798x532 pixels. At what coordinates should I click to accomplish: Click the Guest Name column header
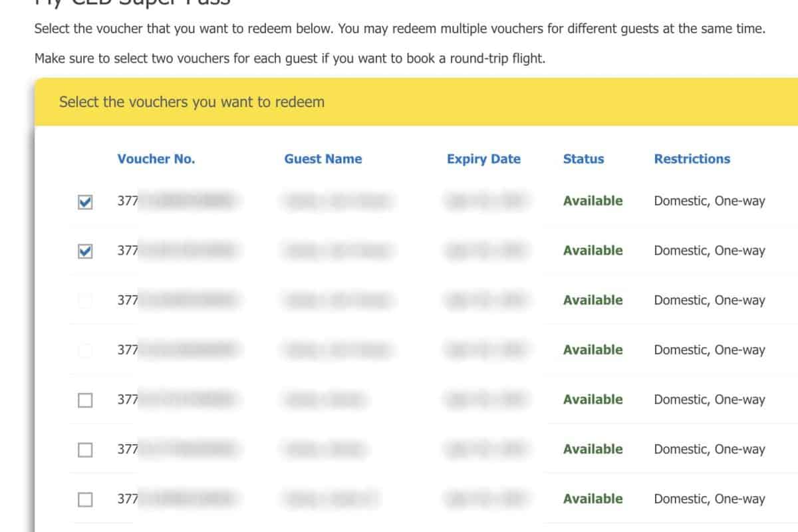323,159
